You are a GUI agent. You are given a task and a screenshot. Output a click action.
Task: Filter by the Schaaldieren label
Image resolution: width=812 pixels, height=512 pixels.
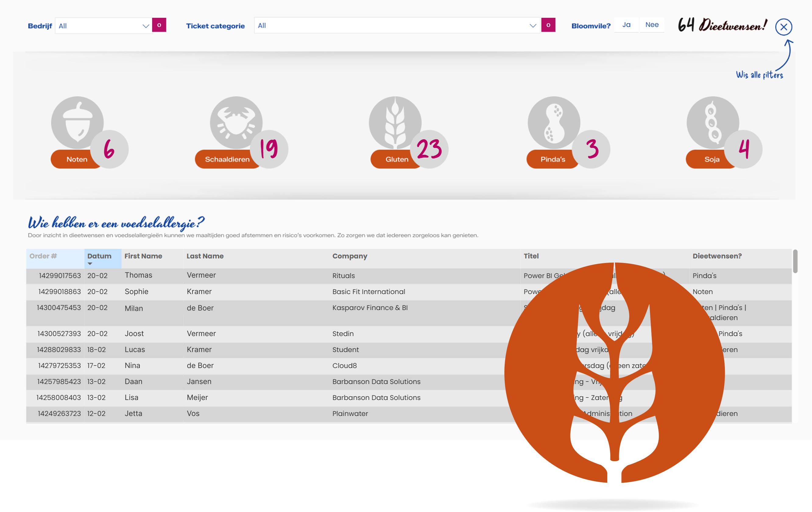click(227, 159)
